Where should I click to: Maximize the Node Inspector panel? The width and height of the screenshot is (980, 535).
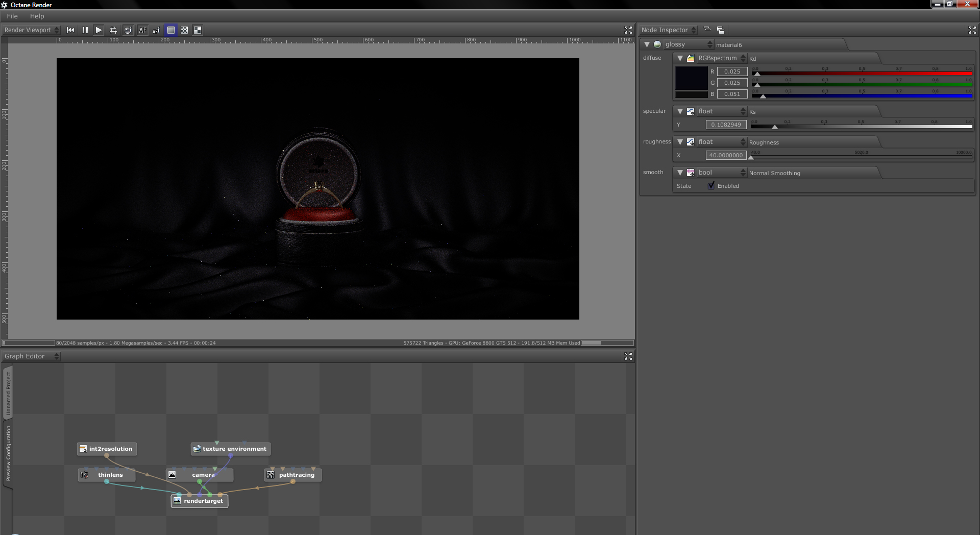(972, 30)
